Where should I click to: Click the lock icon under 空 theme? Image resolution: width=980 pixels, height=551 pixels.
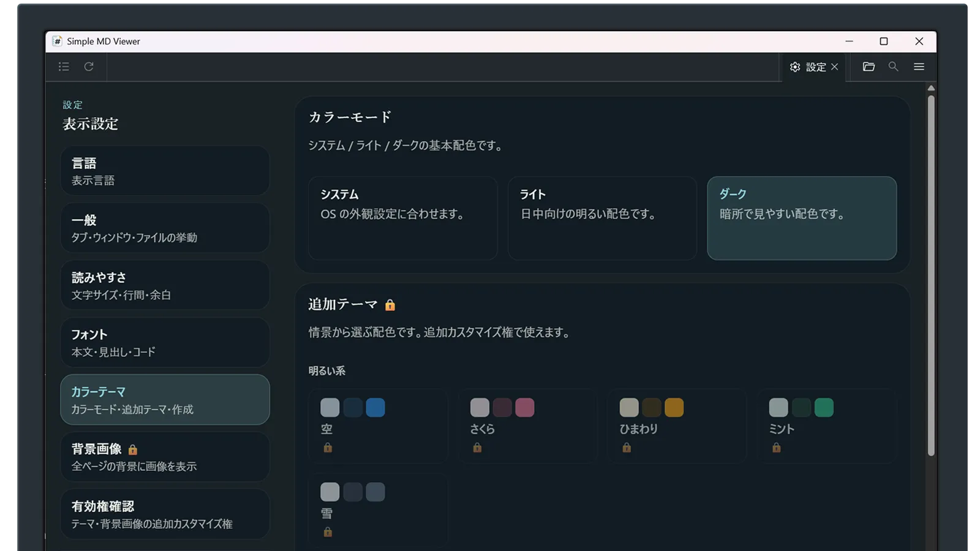[328, 448]
